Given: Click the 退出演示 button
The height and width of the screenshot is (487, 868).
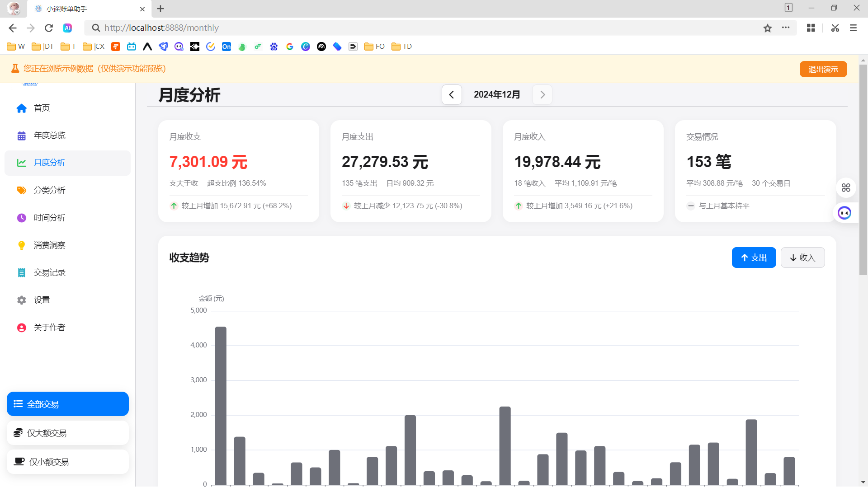Looking at the screenshot, I should pos(823,69).
